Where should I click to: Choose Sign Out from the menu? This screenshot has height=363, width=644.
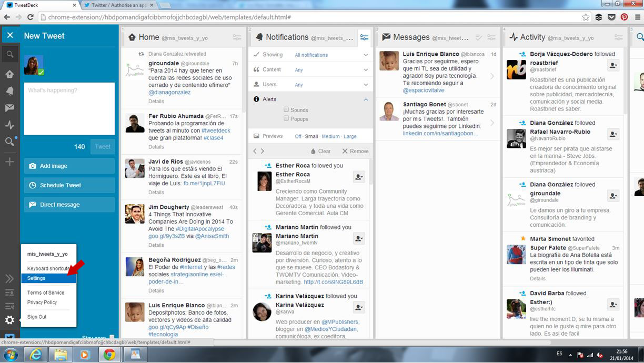point(37,317)
